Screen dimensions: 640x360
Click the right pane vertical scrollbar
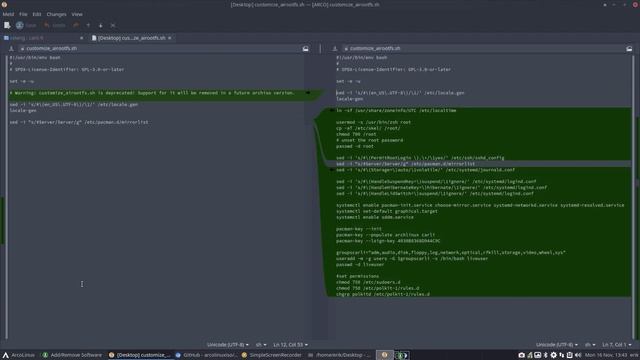(633, 198)
